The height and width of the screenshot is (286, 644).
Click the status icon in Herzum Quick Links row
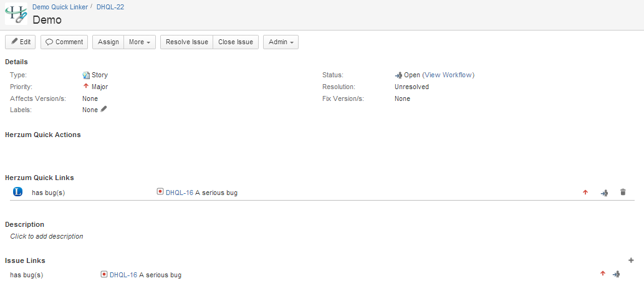(603, 193)
